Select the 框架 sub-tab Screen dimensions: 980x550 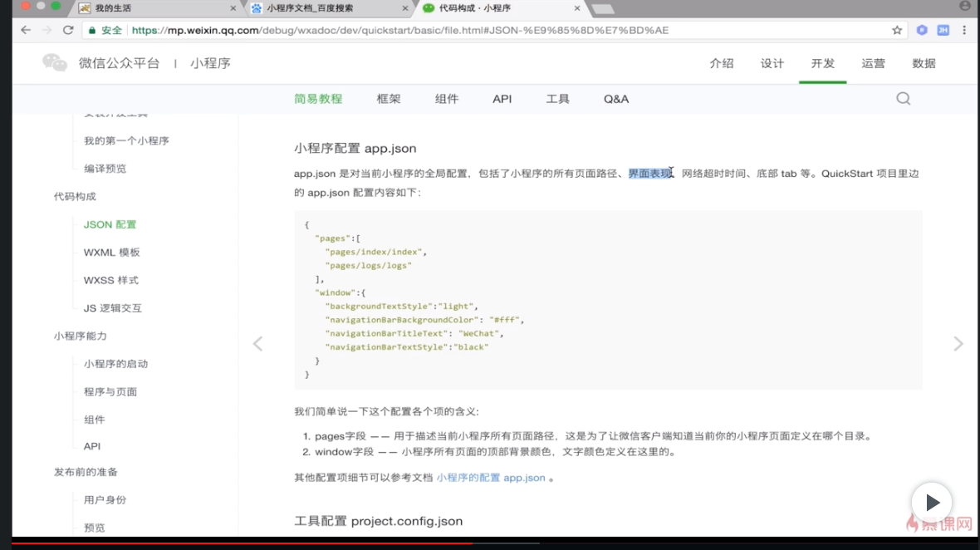388,99
